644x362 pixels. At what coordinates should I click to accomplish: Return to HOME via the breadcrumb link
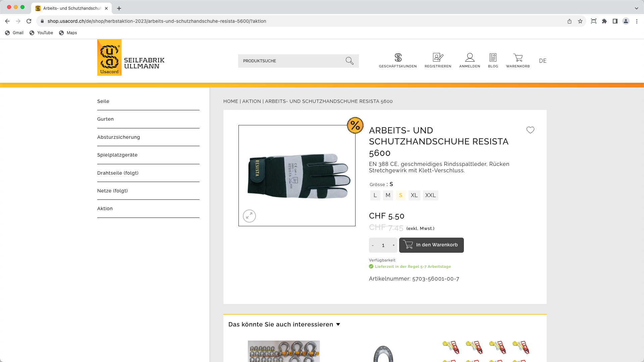click(x=230, y=101)
